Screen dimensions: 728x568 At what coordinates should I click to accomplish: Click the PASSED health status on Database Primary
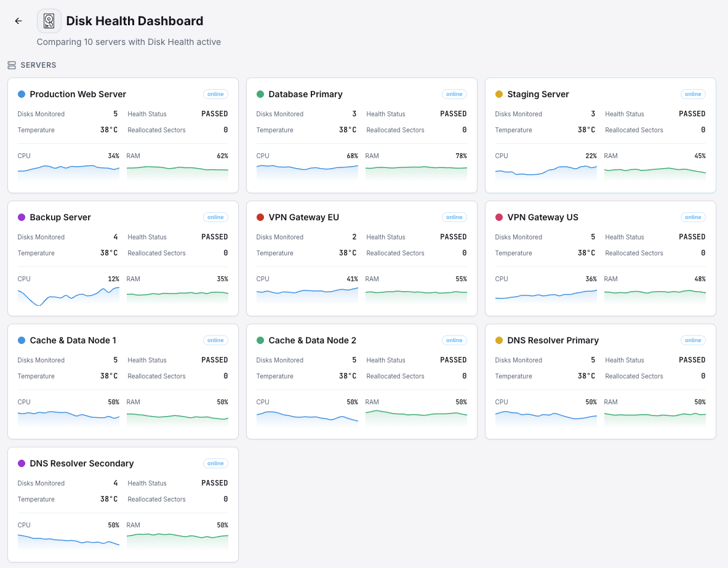click(x=454, y=113)
